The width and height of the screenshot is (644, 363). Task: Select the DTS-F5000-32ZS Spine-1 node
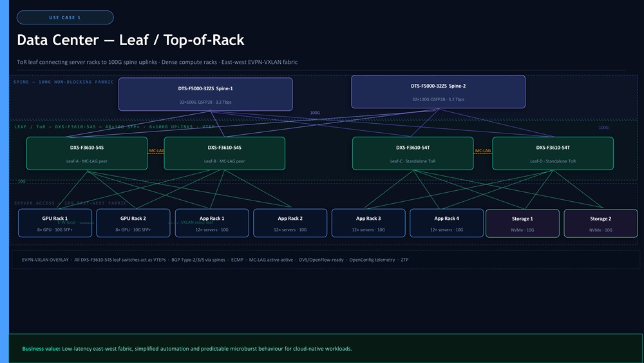(x=205, y=94)
